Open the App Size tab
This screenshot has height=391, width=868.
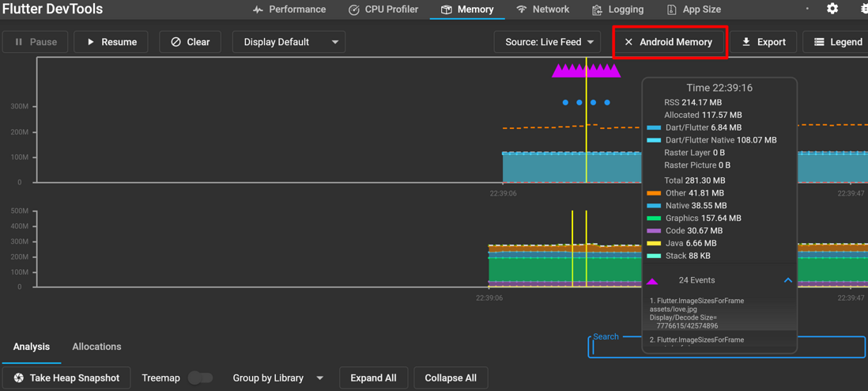point(693,9)
